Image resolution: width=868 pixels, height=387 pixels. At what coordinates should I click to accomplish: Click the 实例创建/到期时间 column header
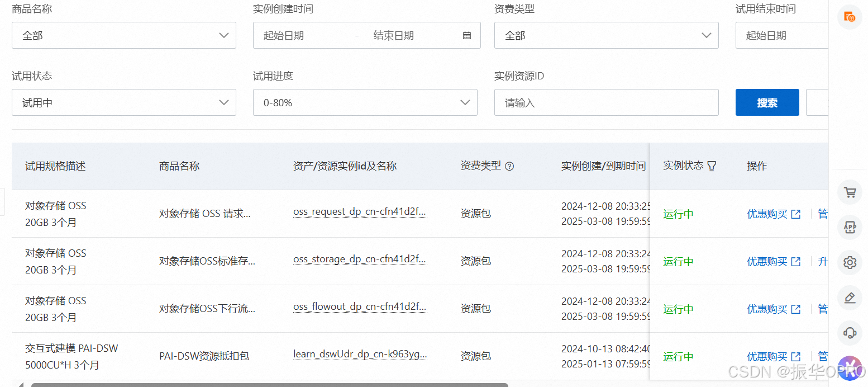tap(603, 166)
